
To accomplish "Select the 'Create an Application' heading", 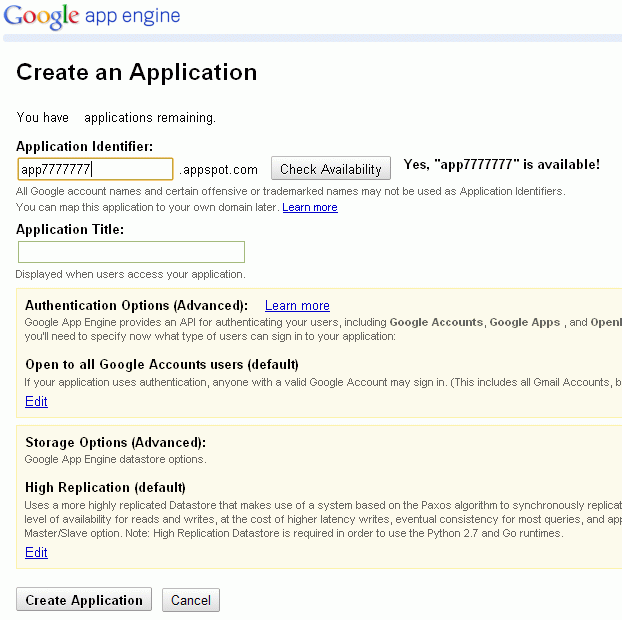I will point(137,72).
